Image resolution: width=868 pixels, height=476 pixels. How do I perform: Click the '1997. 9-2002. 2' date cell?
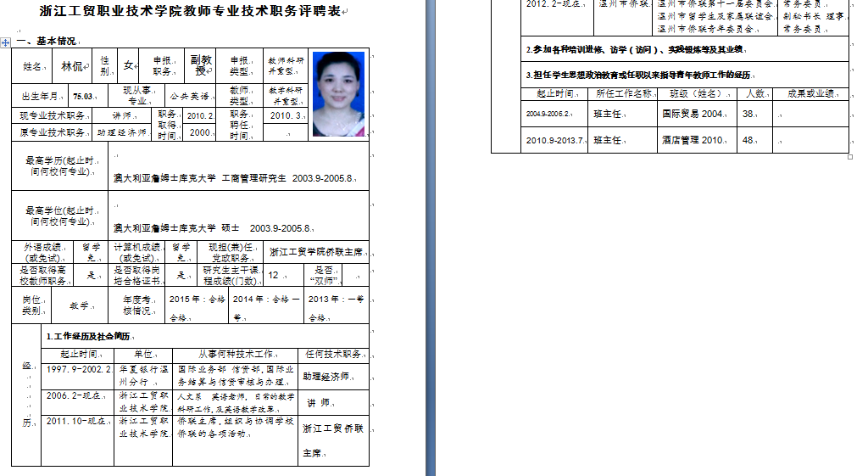(78, 370)
